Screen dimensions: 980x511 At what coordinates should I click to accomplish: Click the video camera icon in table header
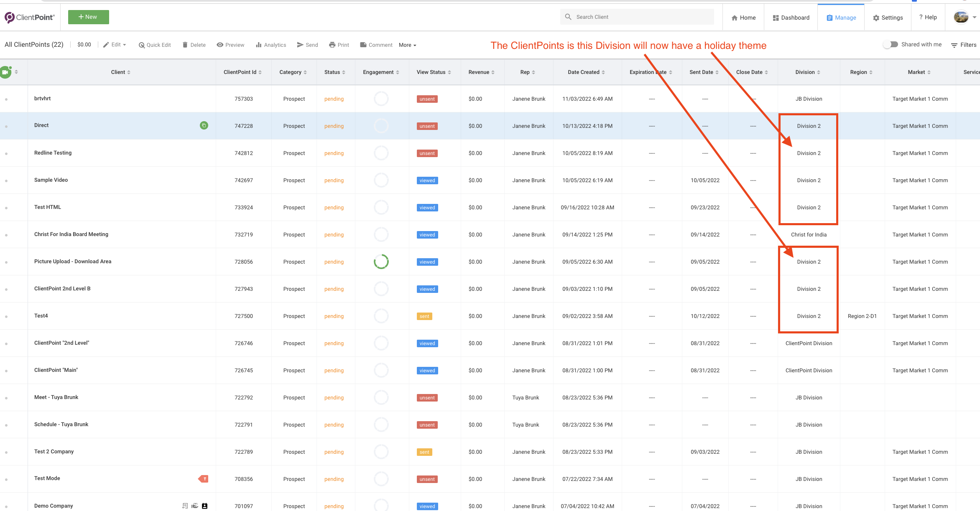coord(5,72)
